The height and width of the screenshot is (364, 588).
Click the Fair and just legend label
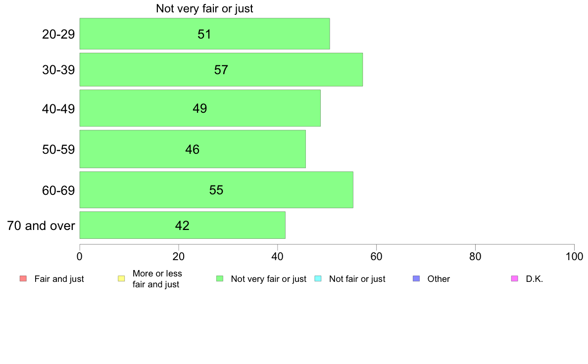click(x=59, y=279)
